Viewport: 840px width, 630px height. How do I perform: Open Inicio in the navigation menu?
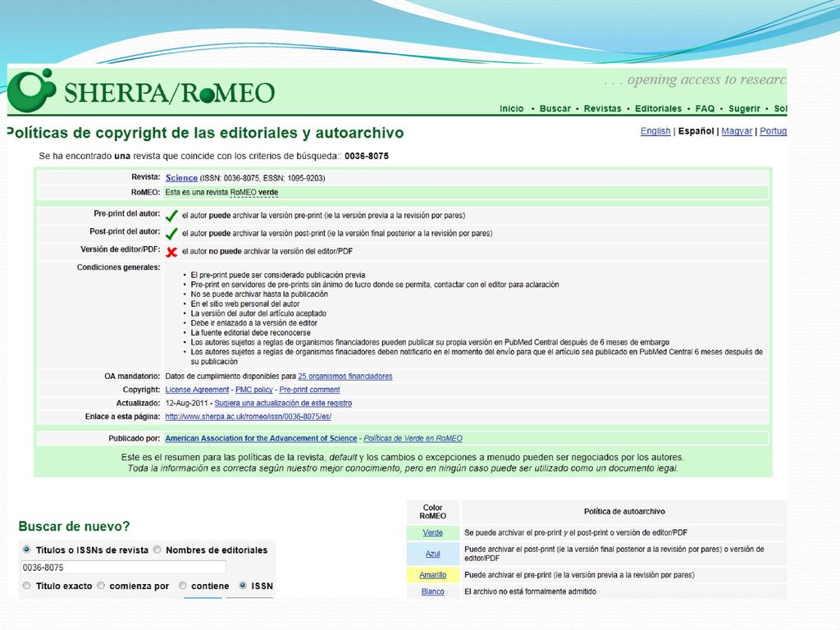coord(512,109)
